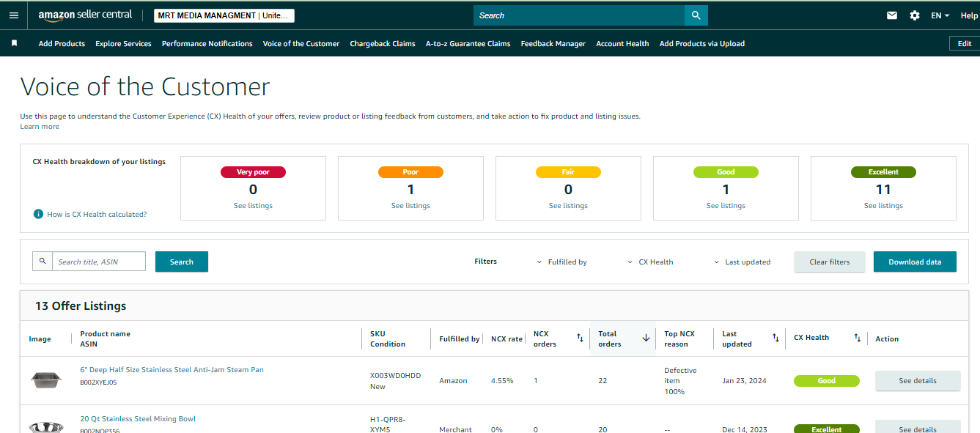Open the hamburger navigation menu
Screen dimensions: 980x433
point(14,15)
